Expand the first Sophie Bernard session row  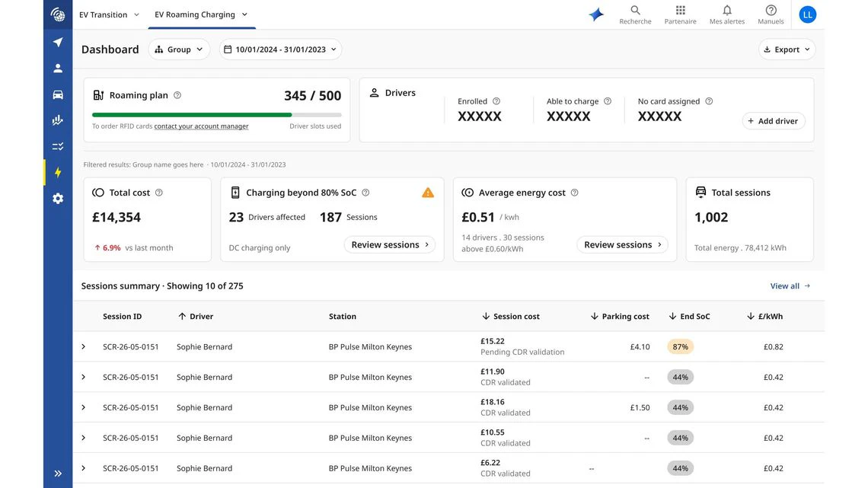pyautogui.click(x=84, y=346)
